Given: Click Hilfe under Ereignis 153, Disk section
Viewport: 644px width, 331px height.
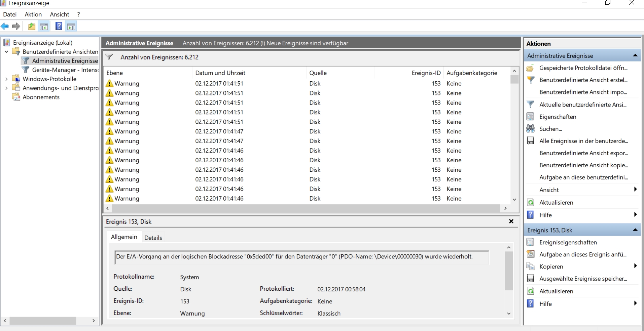Looking at the screenshot, I should tap(545, 303).
